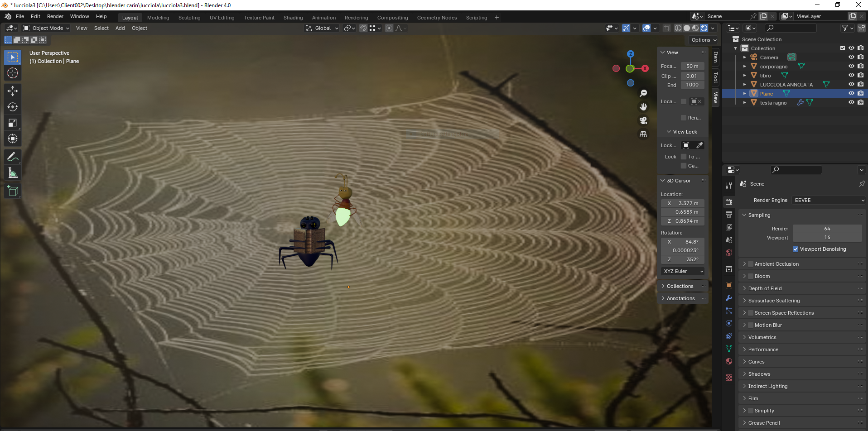Open the Render properties tab icon

pos(729,202)
